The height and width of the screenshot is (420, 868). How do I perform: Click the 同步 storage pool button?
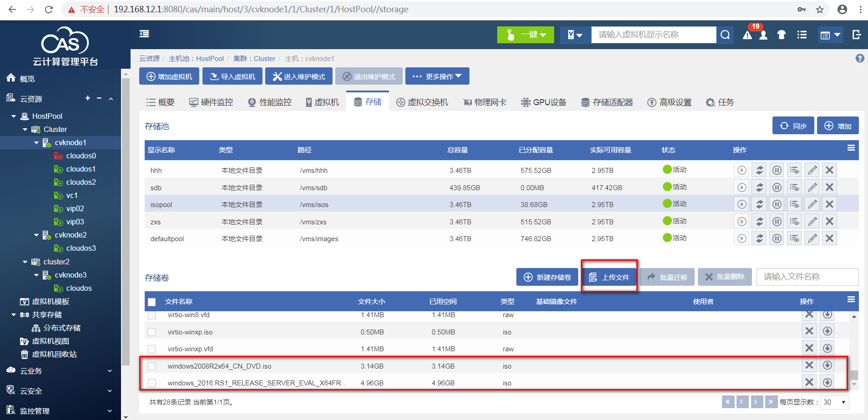(793, 126)
